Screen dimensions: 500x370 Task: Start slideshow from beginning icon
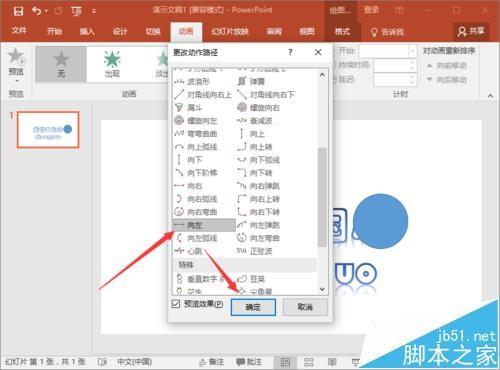point(77,12)
